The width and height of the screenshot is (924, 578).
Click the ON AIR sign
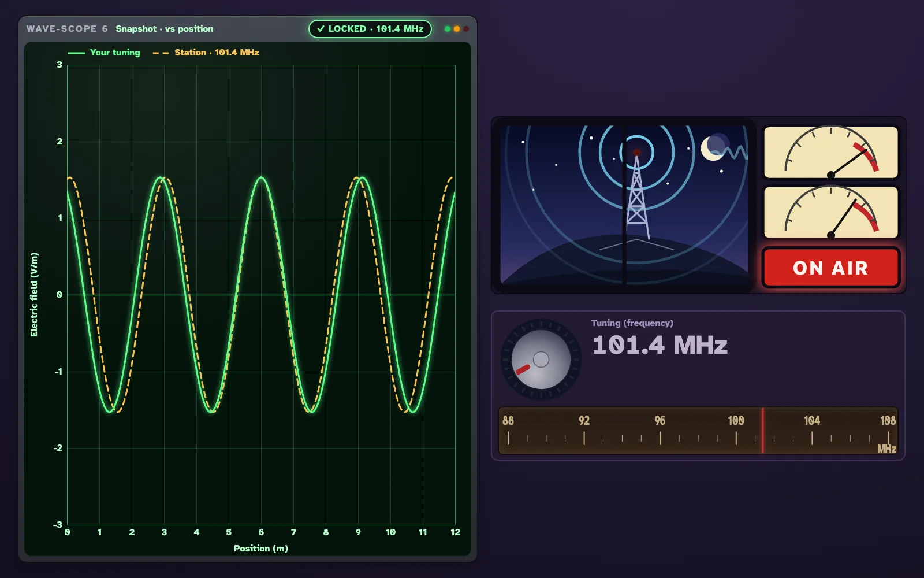[830, 268]
